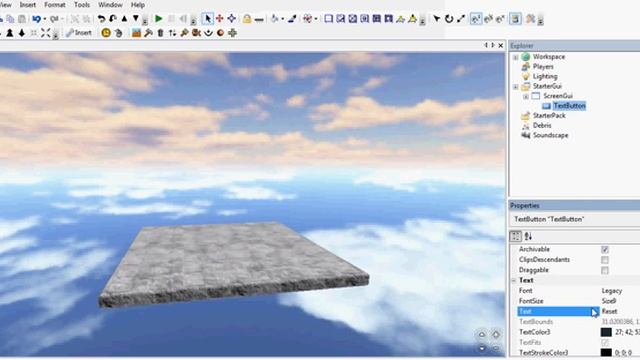
Task: Click the yellow smiley face icon
Action: click(x=106, y=33)
